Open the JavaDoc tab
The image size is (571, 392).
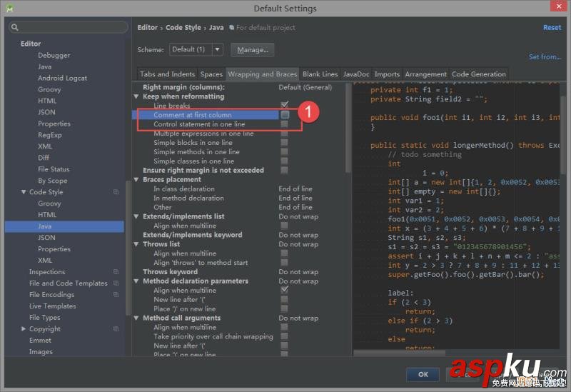356,74
